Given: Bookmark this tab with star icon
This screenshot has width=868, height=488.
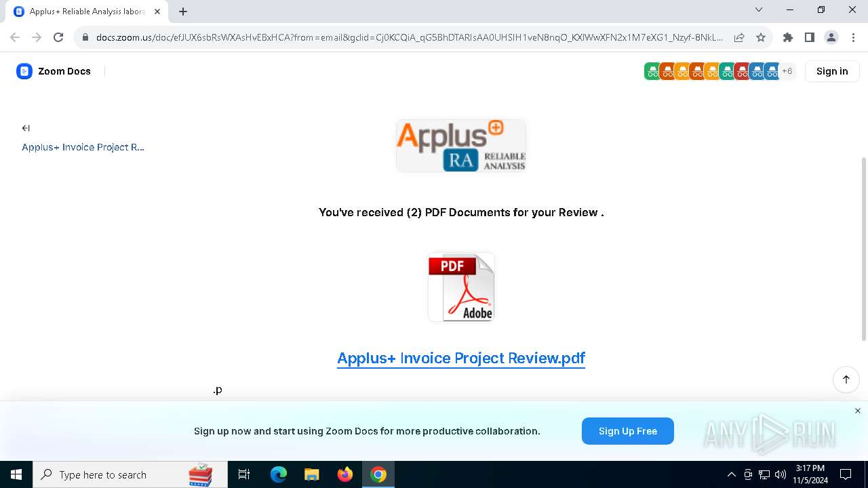Looking at the screenshot, I should point(761,37).
